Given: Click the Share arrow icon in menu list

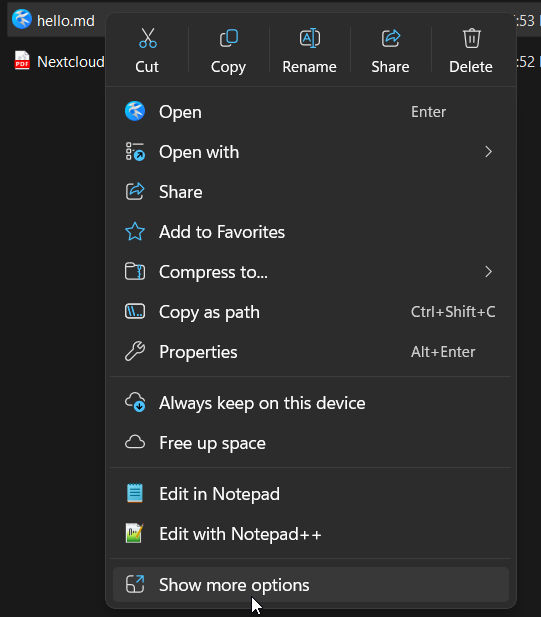Looking at the screenshot, I should (135, 192).
